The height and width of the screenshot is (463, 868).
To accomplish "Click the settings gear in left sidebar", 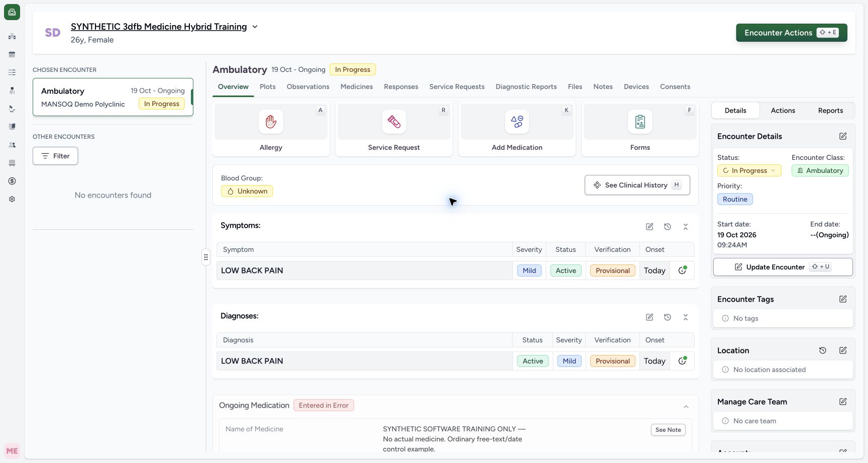I will [12, 199].
